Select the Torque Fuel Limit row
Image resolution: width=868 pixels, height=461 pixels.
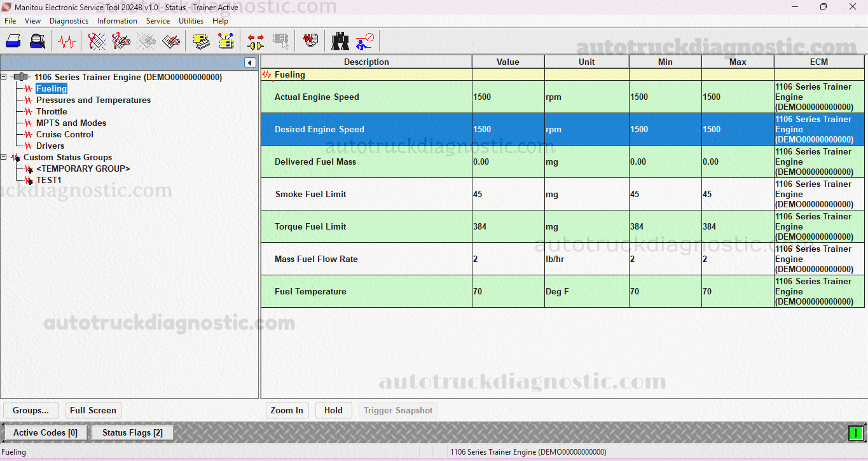coord(563,226)
